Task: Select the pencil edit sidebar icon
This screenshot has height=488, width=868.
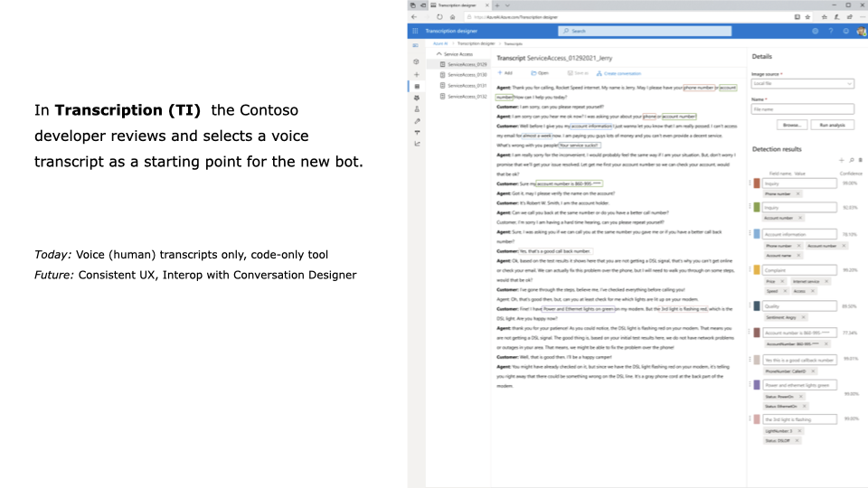Action: [x=417, y=121]
